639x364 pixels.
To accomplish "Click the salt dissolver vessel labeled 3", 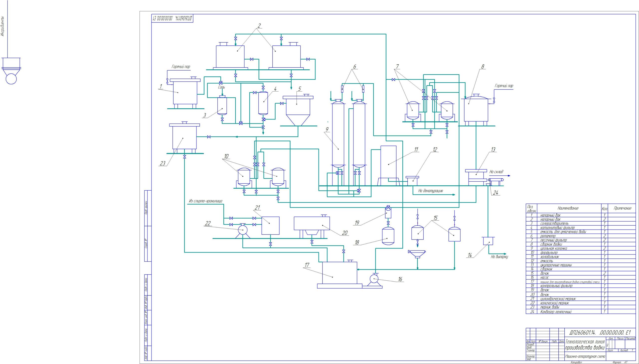I will (222, 106).
